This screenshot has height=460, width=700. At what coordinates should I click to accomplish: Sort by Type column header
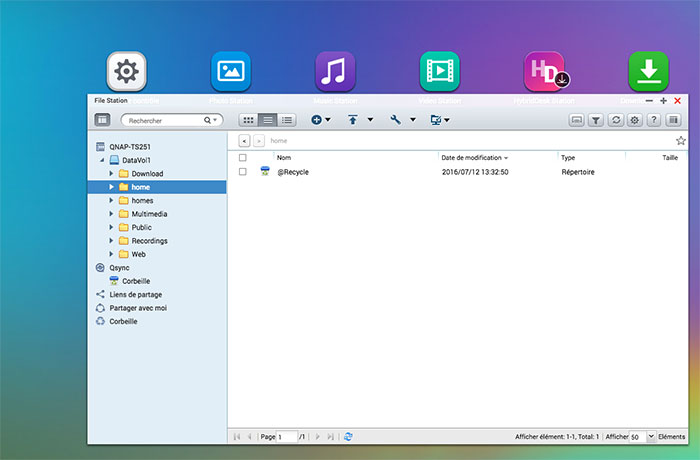pos(568,158)
